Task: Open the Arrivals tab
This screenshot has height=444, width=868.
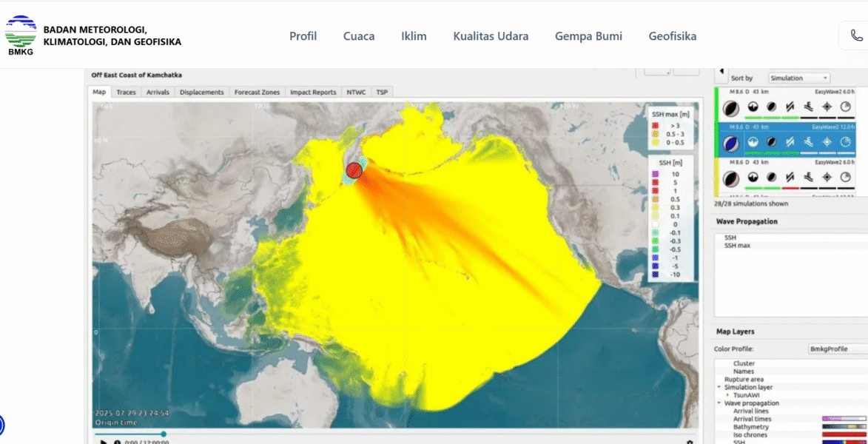Action: [x=158, y=92]
